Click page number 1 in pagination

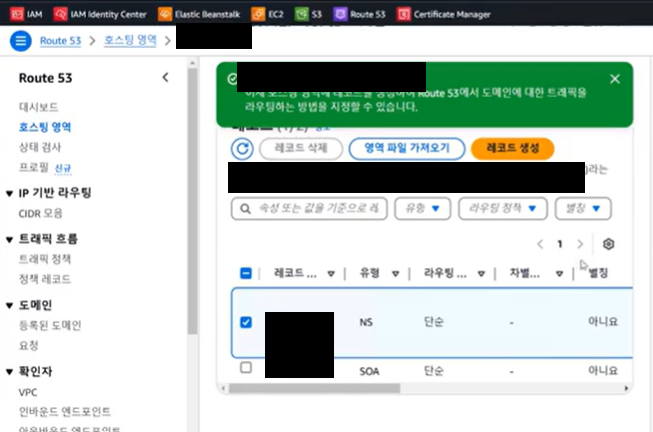tap(560, 244)
